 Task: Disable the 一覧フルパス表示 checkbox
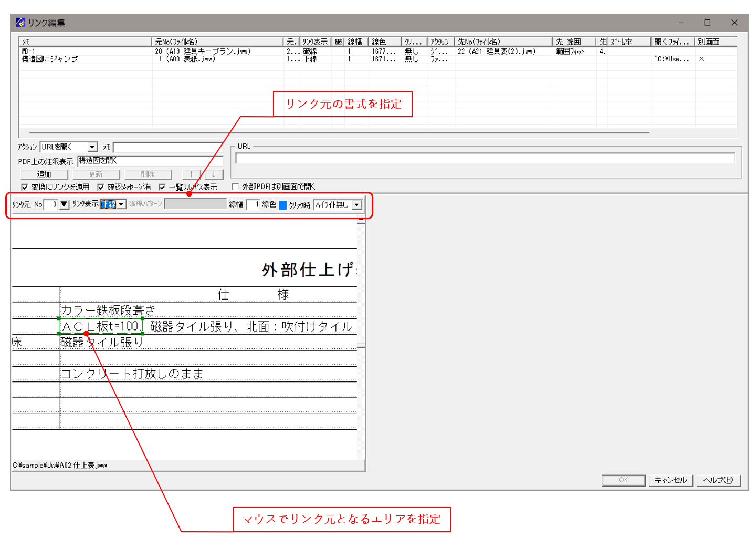tap(163, 187)
